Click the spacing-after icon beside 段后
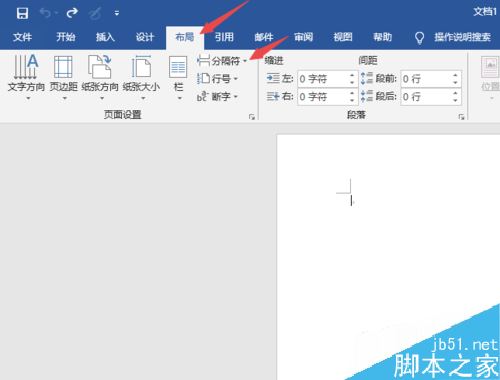 [367, 97]
